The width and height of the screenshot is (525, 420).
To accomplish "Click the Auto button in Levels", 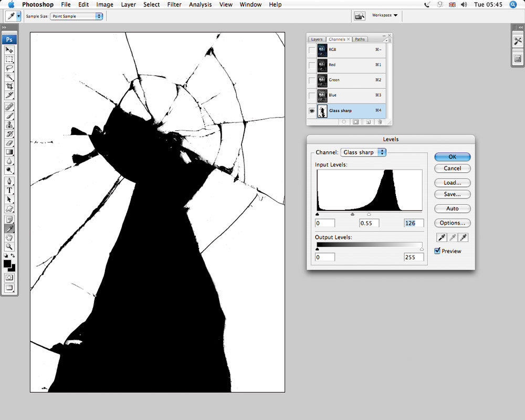I will (x=452, y=208).
